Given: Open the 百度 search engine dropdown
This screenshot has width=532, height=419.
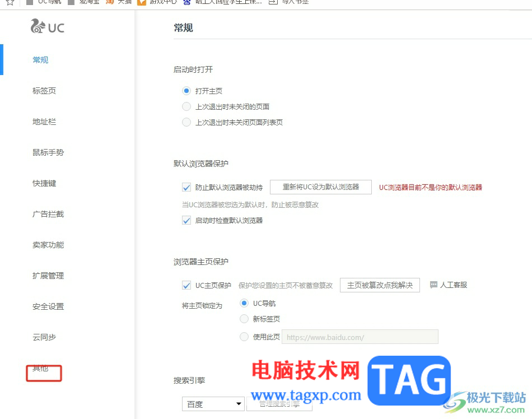Looking at the screenshot, I should click(x=213, y=403).
